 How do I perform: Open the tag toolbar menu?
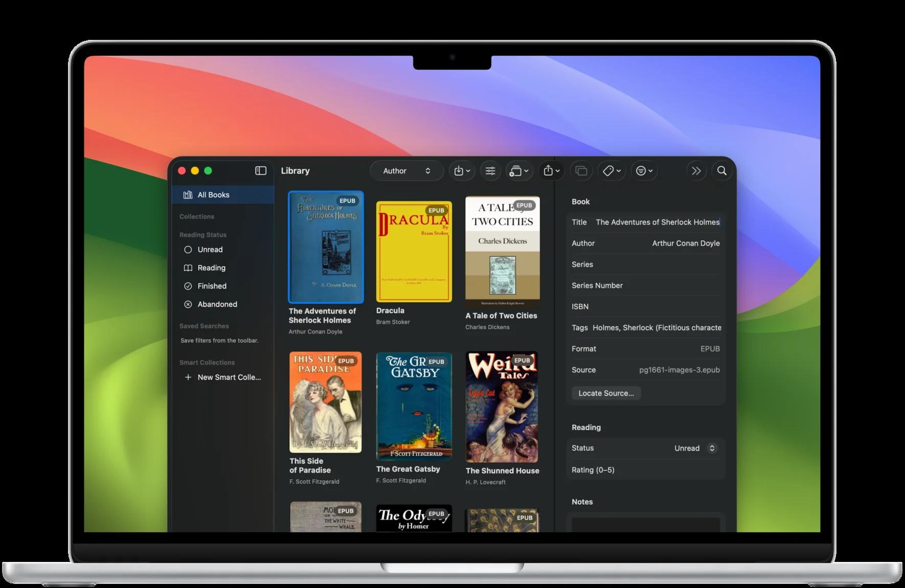612,171
